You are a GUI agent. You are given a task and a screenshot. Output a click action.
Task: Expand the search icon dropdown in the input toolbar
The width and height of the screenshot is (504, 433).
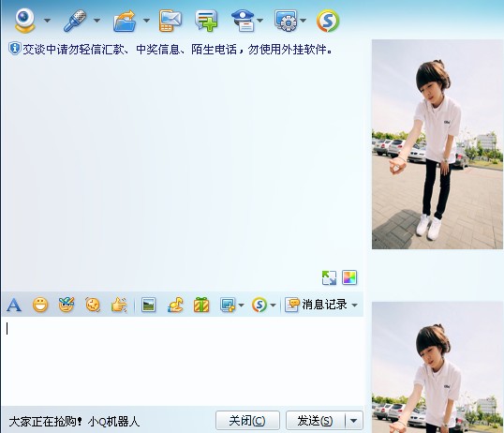273,305
